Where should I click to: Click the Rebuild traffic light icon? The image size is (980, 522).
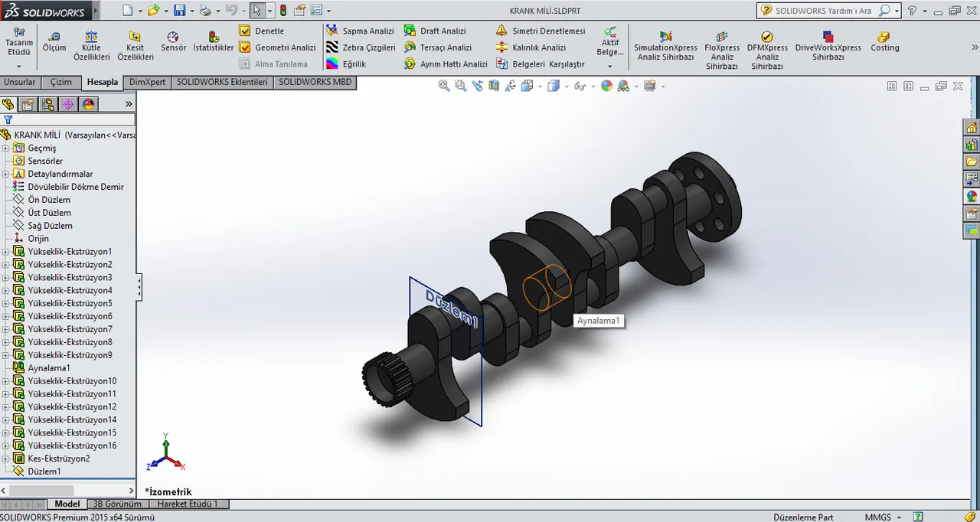pos(283,11)
